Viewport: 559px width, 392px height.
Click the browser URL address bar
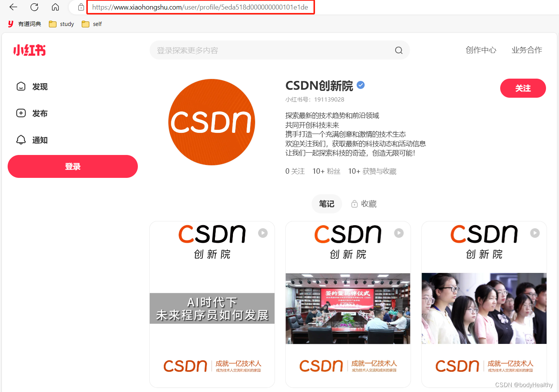pos(200,7)
